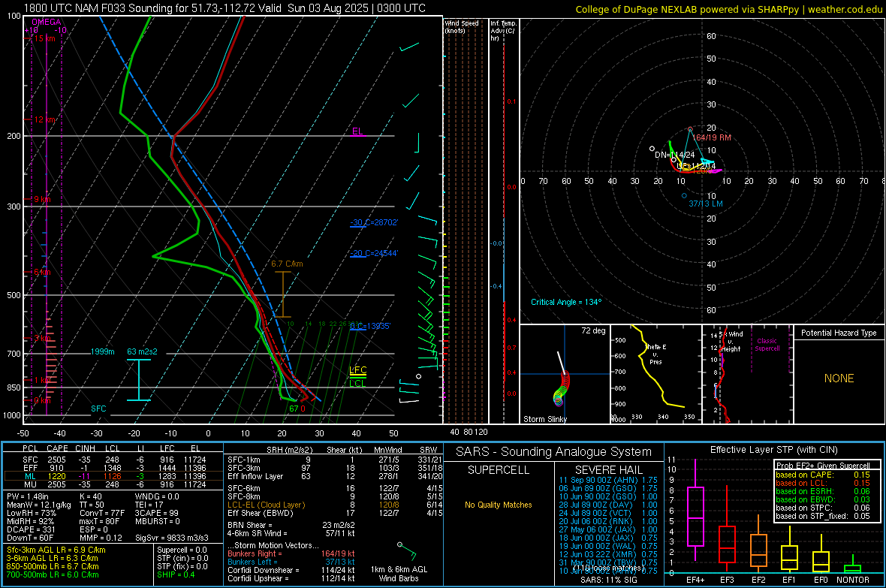This screenshot has width=886, height=588.
Task: Click the 'Corfidi Downshear =' row
Action: [291, 571]
